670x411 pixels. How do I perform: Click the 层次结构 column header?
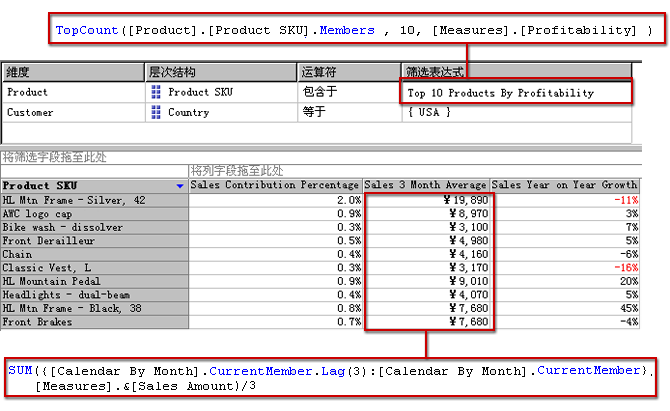[221, 72]
